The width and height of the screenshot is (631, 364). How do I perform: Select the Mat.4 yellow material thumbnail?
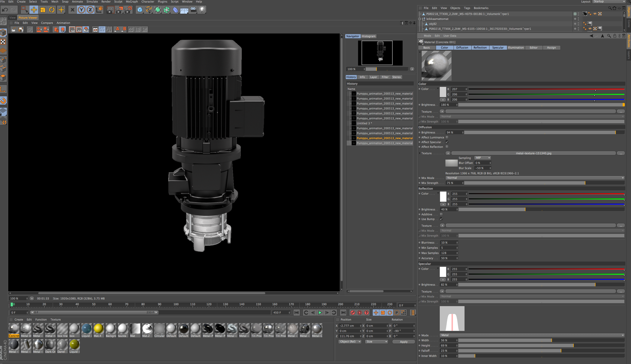tap(98, 329)
